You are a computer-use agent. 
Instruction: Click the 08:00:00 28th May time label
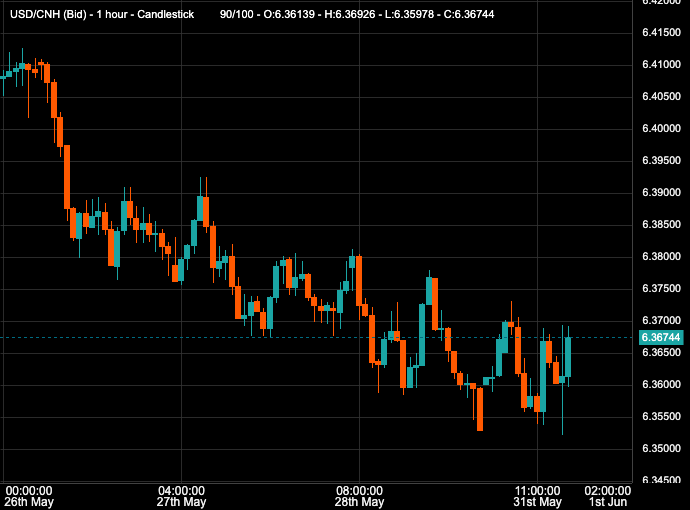(x=359, y=496)
